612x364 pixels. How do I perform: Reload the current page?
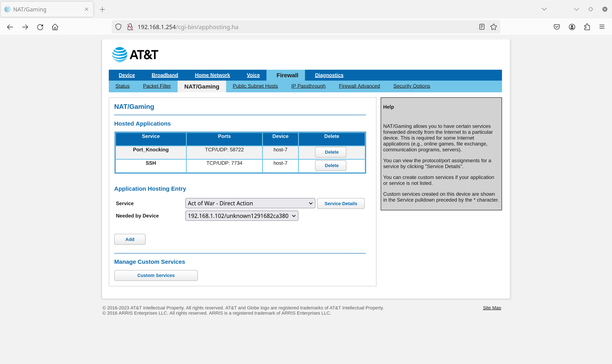(x=40, y=27)
